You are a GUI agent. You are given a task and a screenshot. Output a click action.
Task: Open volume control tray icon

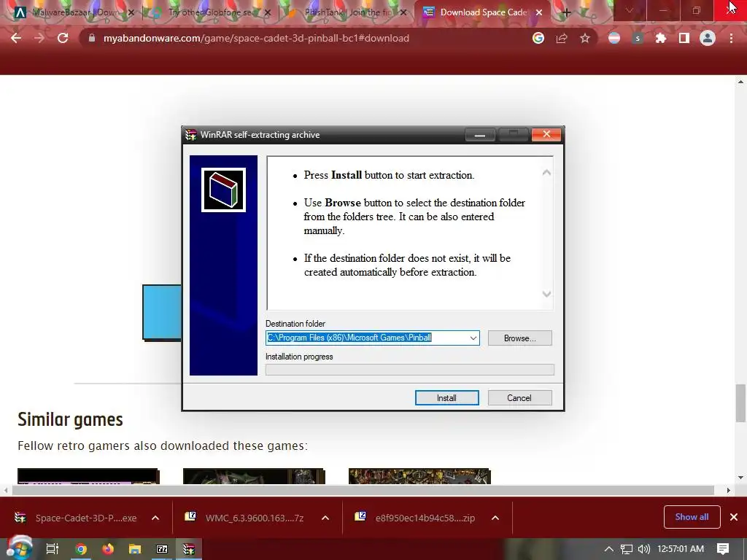point(643,549)
